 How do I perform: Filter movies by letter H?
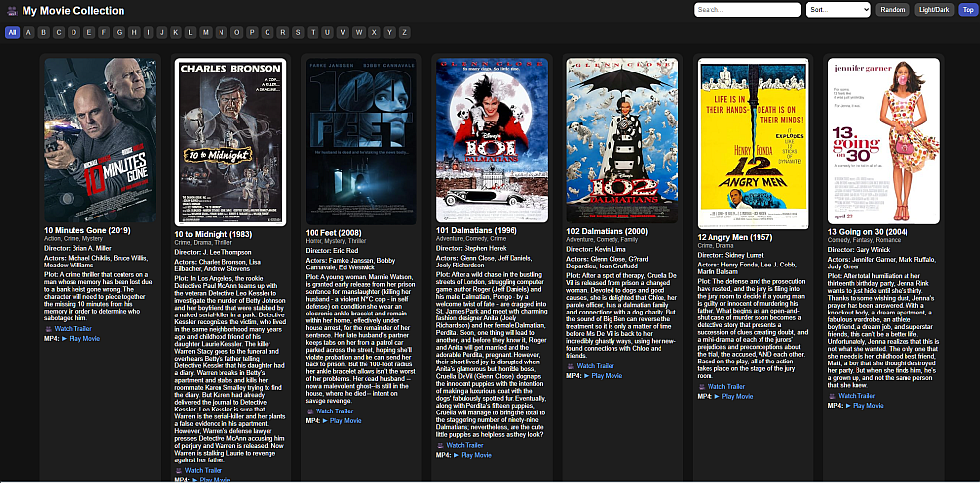point(134,33)
